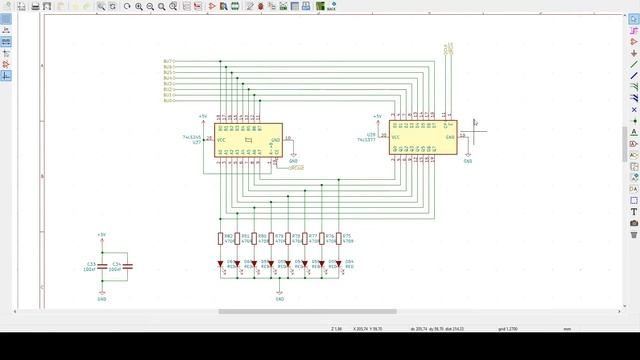Image resolution: width=640 pixels, height=360 pixels.
Task: Annotate schematic symbols
Action: click(x=249, y=6)
